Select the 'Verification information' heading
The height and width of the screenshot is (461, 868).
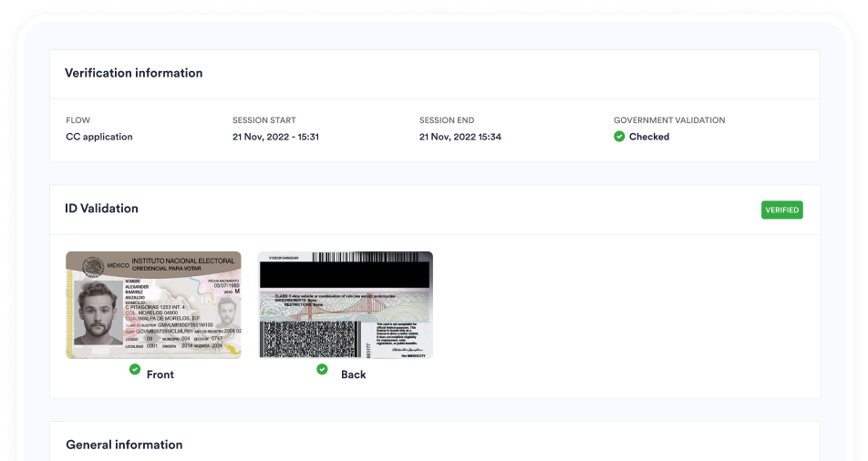(x=133, y=73)
